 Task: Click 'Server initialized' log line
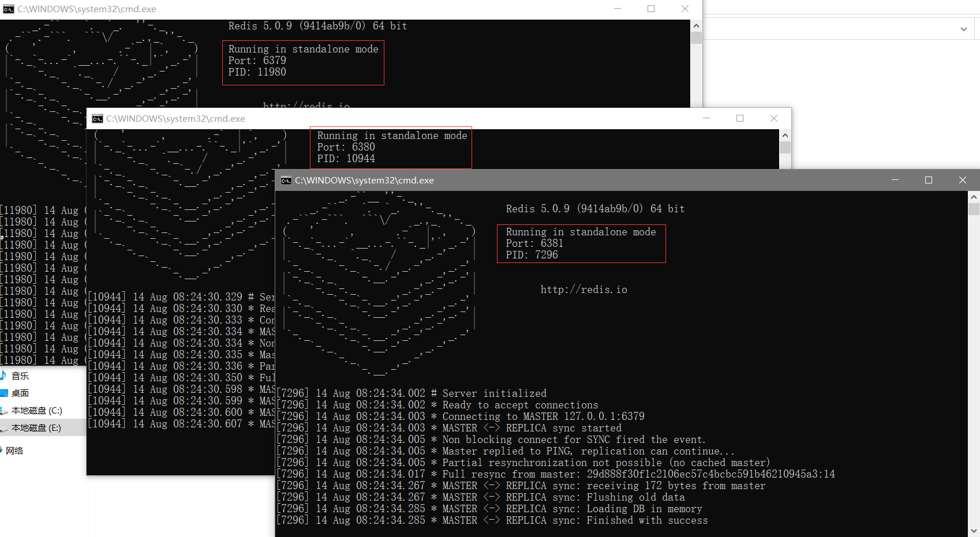coord(411,393)
